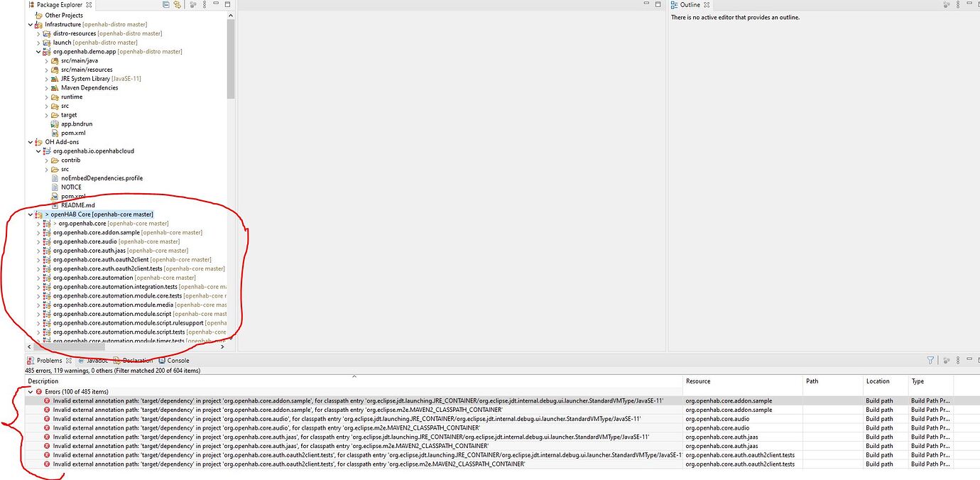Collapse all projects in Package Explorer
The width and height of the screenshot is (980, 480).
coord(165,5)
